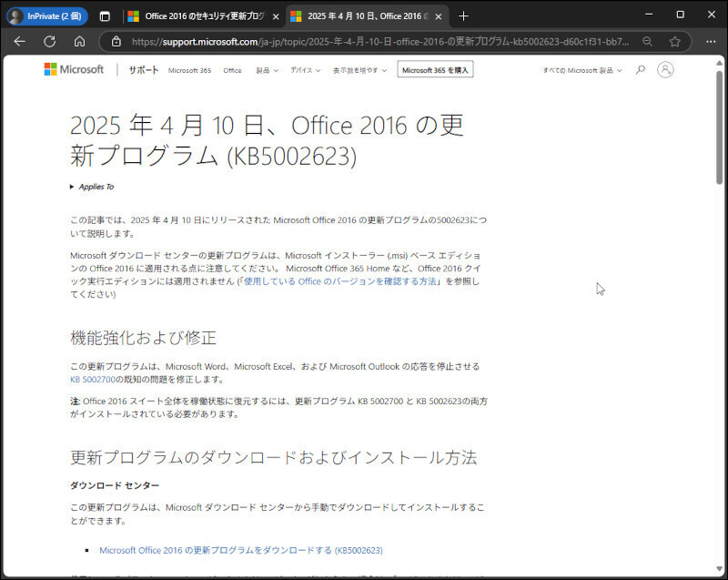Image resolution: width=728 pixels, height=580 pixels.
Task: Click the sign-in account avatar icon
Action: [x=665, y=70]
